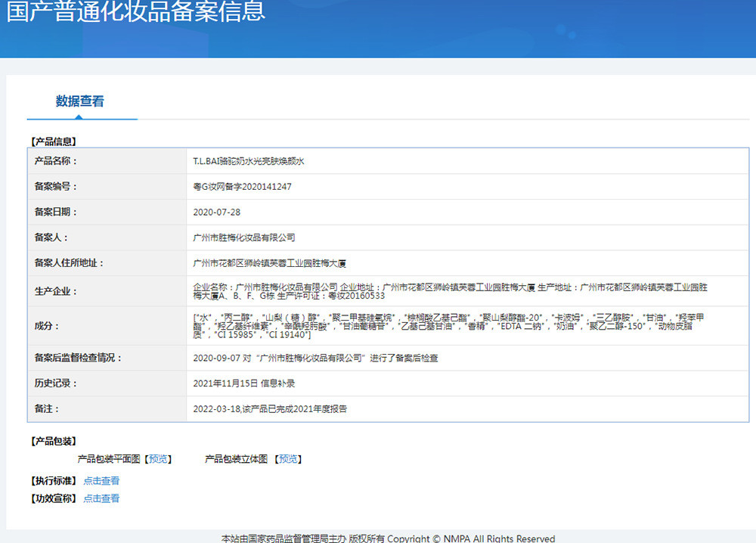Open 点击查看 link next to 功效宣称
Image resolution: width=756 pixels, height=543 pixels.
tap(101, 498)
